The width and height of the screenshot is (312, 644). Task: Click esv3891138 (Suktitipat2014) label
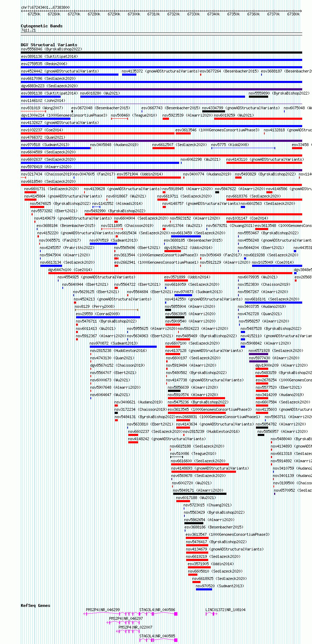click(x=49, y=93)
